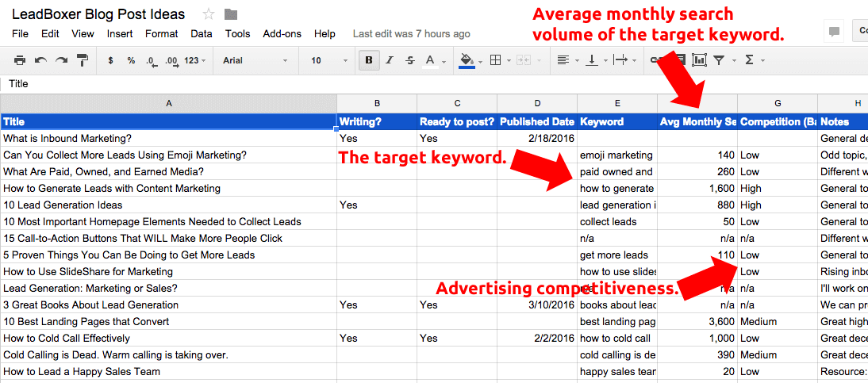Viewport: 868px width, 383px height.
Task: Open the View menu
Action: coord(83,34)
